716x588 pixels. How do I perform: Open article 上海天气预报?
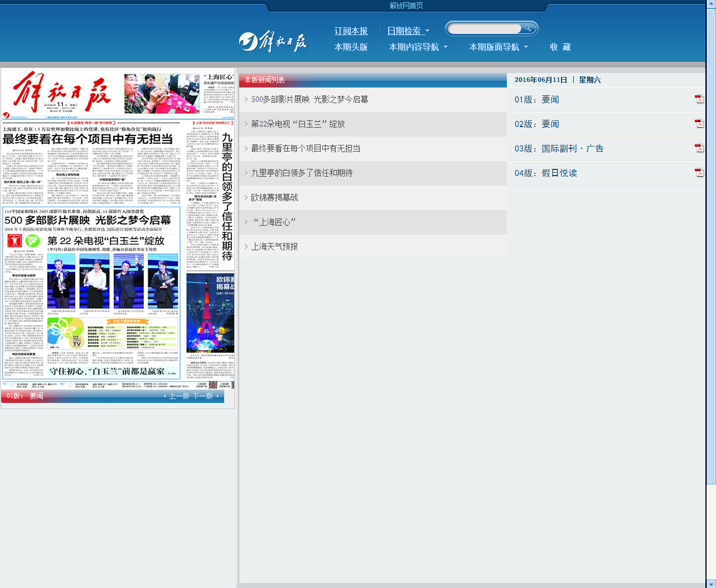pos(274,246)
